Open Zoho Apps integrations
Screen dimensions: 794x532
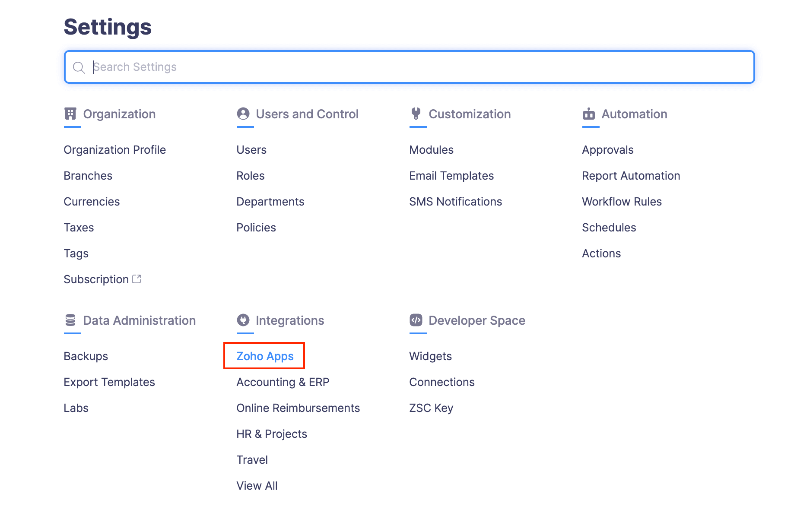pos(265,356)
